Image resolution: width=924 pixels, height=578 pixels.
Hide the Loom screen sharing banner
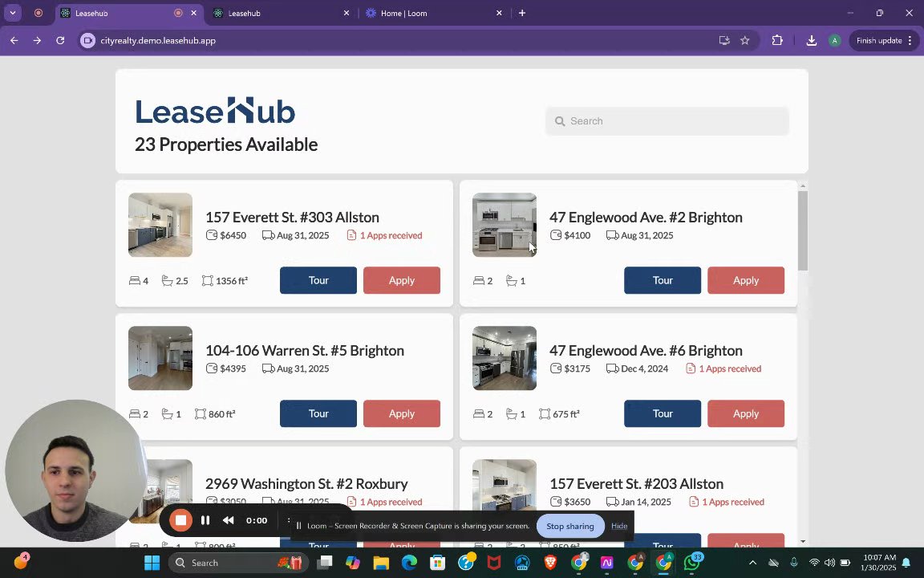[618, 526]
